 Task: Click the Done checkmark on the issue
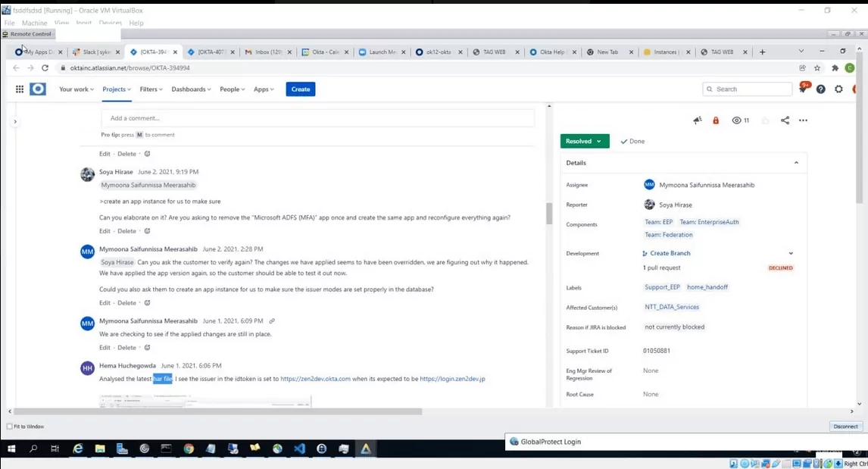633,141
